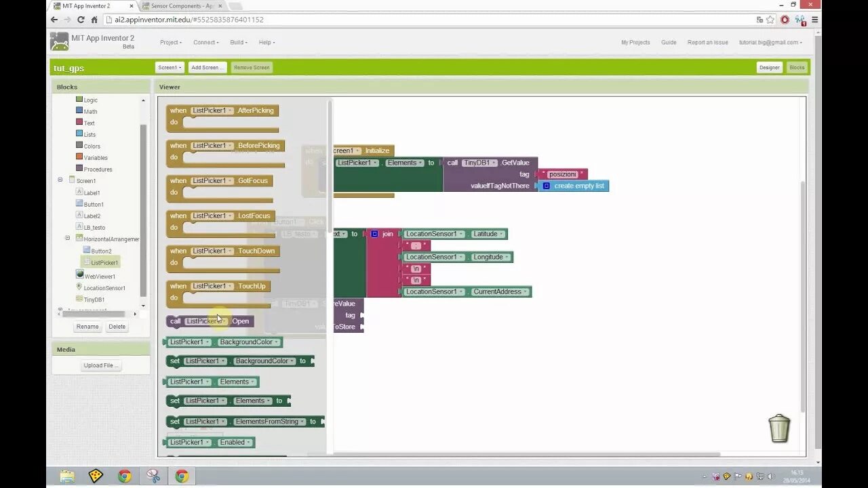Click the HorizontalArrangement component icon
Screen dimensions: 868x488
(79, 238)
